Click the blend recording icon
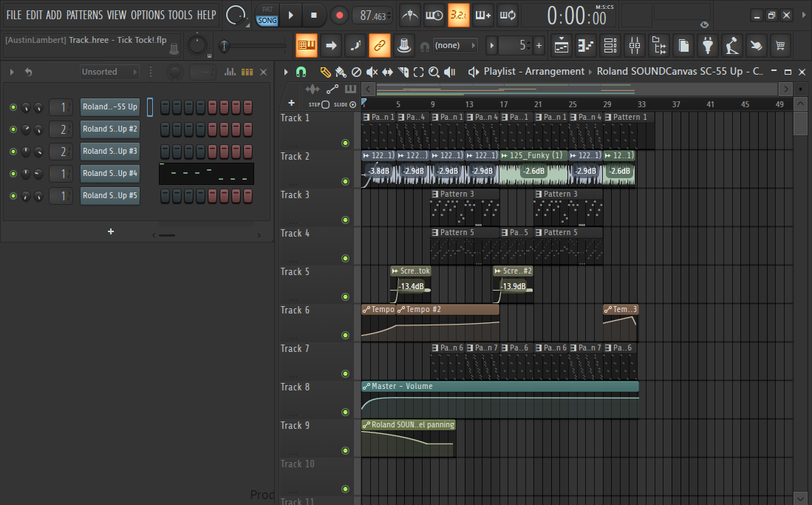812x505 pixels. tap(482, 16)
